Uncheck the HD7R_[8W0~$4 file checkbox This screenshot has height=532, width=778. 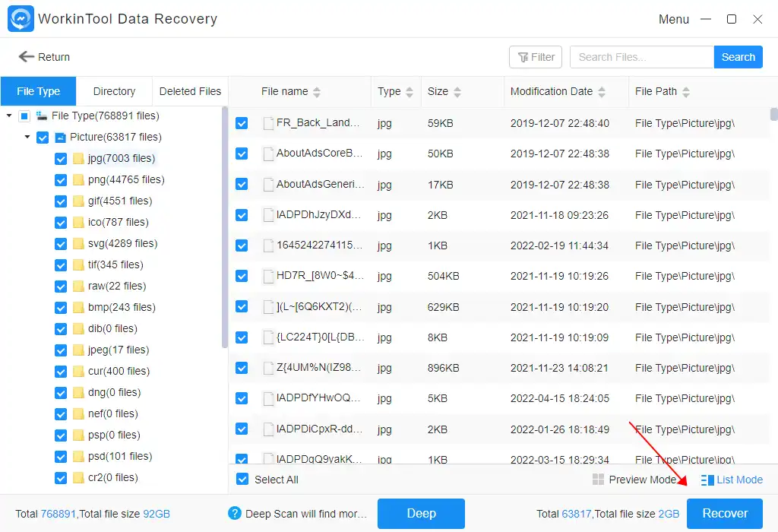242,276
